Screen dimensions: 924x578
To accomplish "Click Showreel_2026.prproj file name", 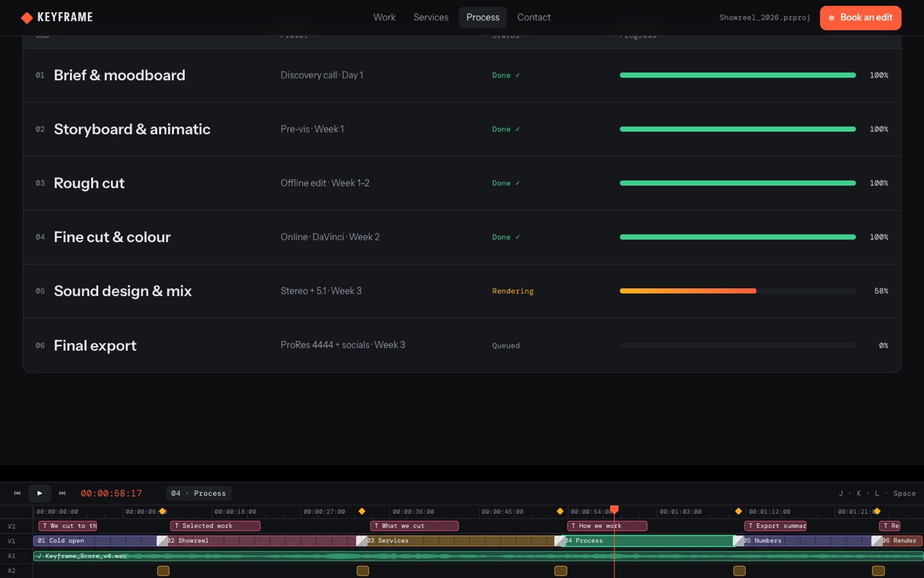I will [764, 17].
